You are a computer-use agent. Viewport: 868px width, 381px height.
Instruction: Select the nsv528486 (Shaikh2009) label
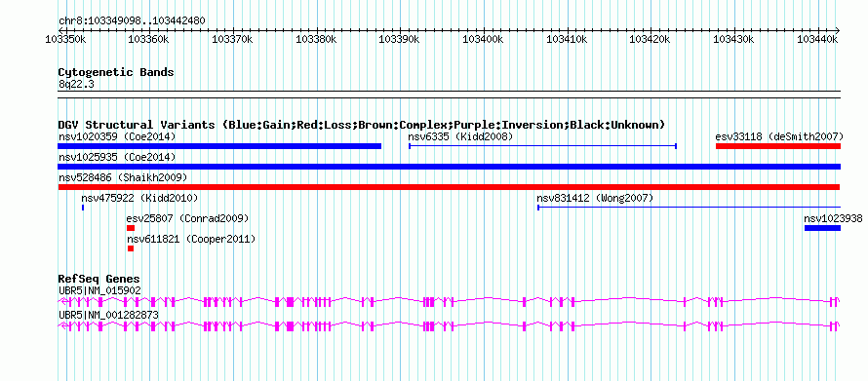coord(123,177)
